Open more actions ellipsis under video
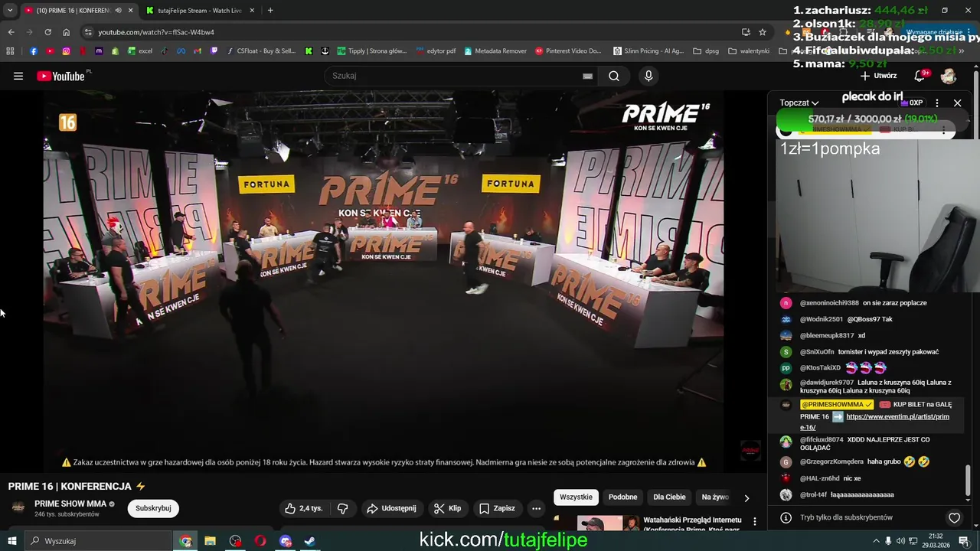Screen dimensions: 980x551 pyautogui.click(x=536, y=508)
